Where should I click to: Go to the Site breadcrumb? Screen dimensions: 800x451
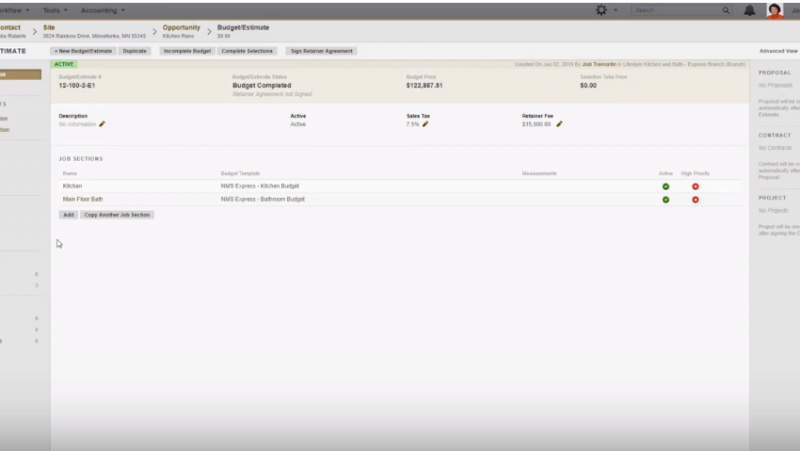[50, 28]
